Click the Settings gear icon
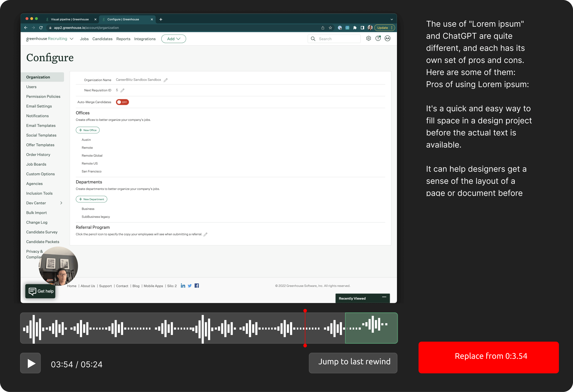573x392 pixels. click(x=368, y=39)
